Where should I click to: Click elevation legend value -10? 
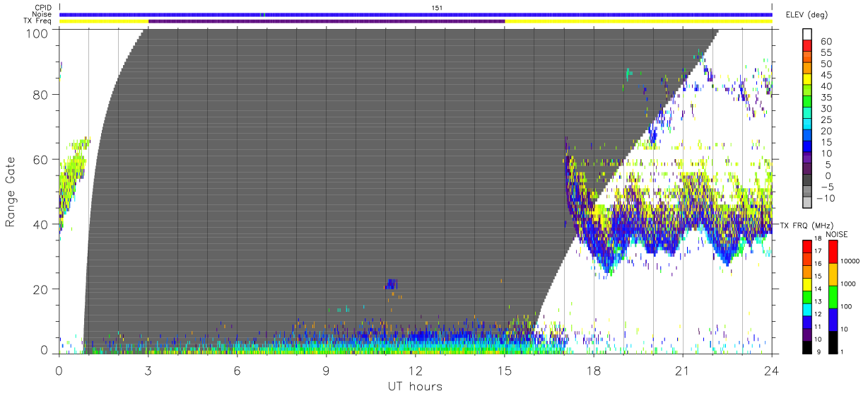(x=825, y=198)
